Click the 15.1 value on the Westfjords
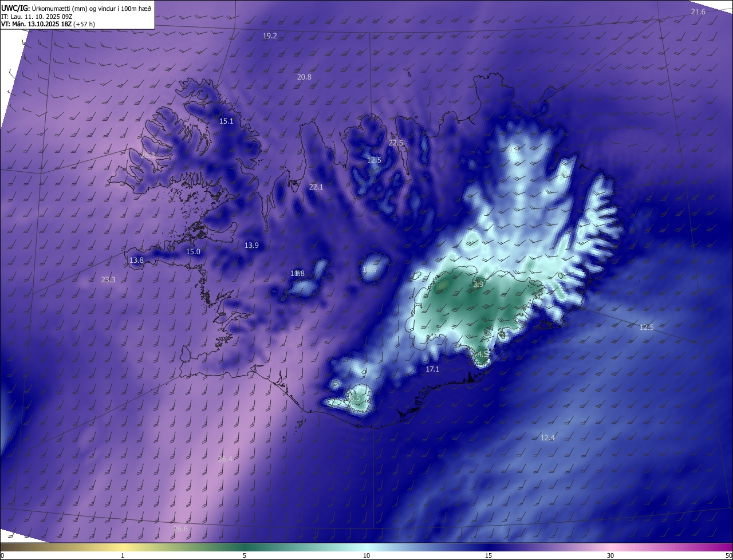Viewport: 733px width, 560px height. (226, 121)
